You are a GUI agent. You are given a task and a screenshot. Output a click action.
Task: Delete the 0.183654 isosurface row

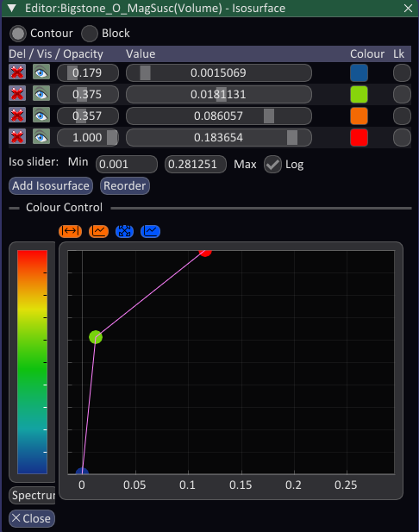17,137
